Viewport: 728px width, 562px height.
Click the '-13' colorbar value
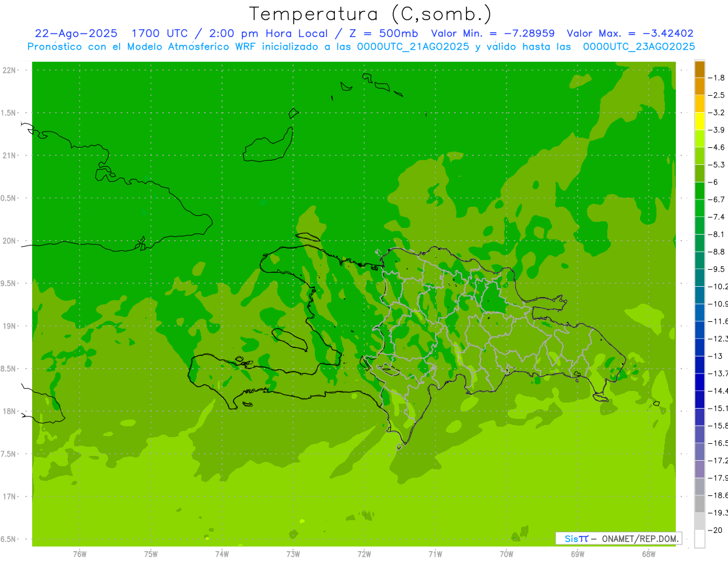tap(715, 356)
